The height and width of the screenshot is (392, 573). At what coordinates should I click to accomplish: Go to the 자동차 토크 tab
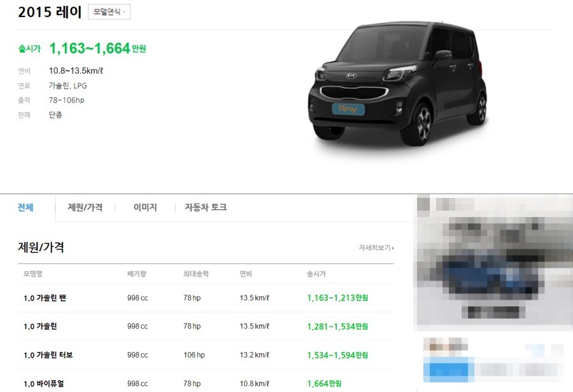tap(206, 207)
